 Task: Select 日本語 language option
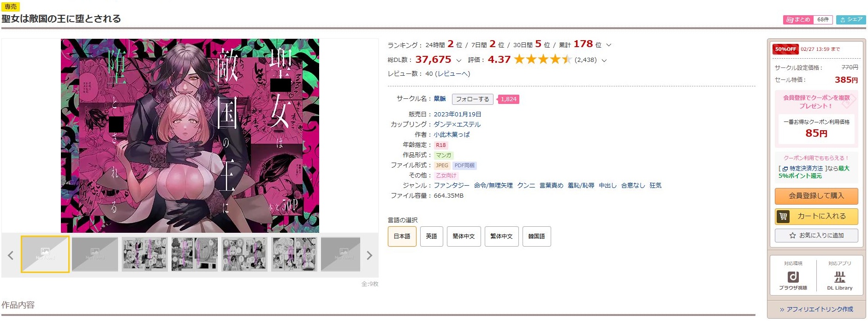402,236
